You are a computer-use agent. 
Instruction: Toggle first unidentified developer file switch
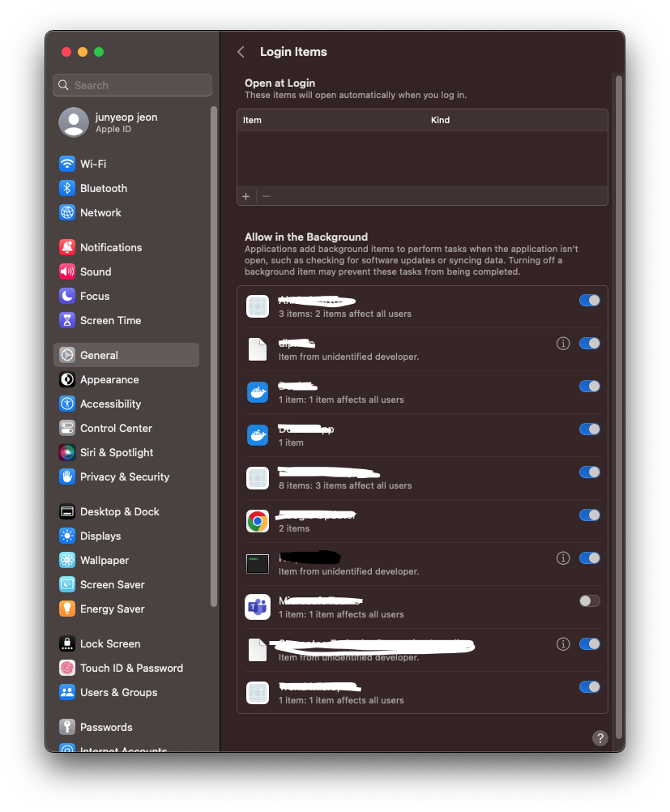coord(590,344)
